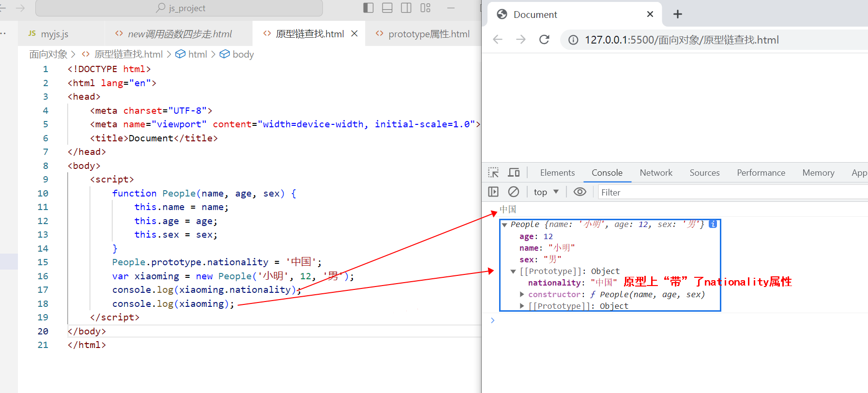Viewport: 868px width, 393px height.
Task: Toggle the device toolbar in DevTools
Action: tap(514, 173)
